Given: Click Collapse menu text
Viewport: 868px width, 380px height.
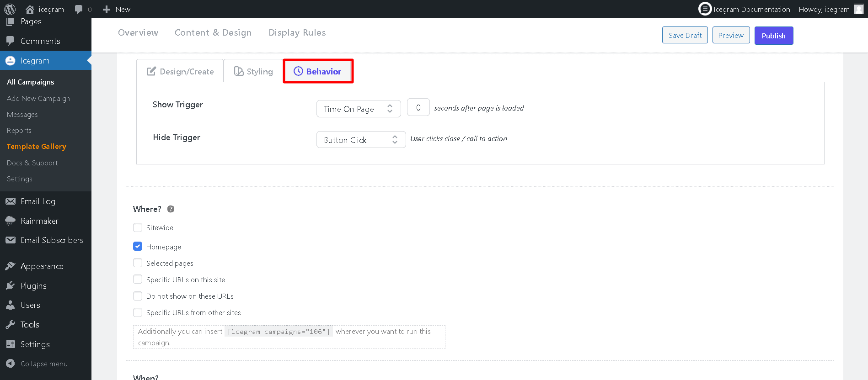Looking at the screenshot, I should pos(44,364).
